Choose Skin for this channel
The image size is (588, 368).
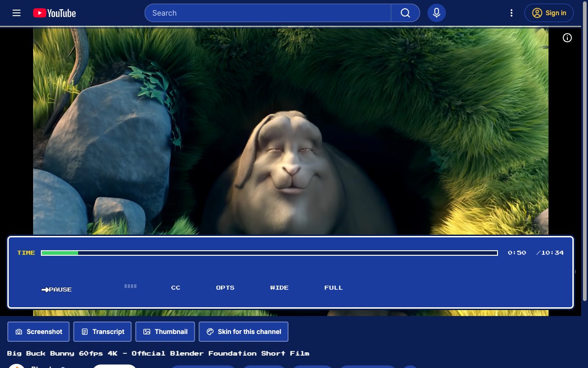tap(243, 332)
